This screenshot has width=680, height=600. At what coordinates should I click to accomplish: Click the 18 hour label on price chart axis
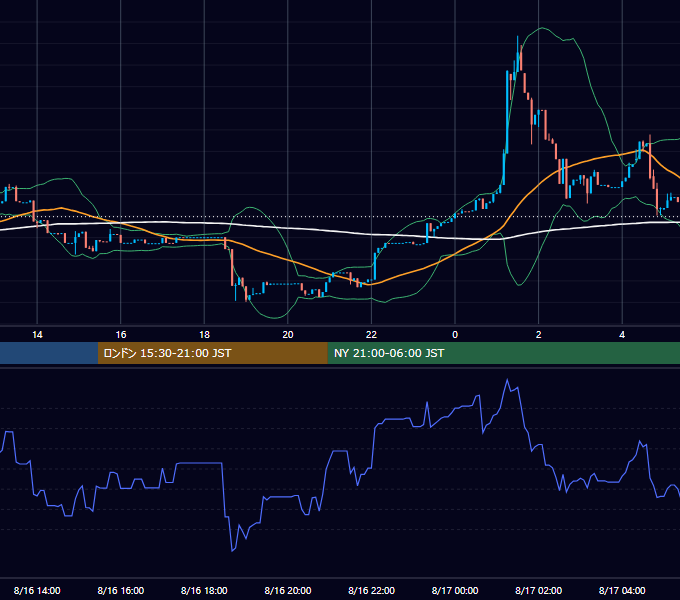[x=204, y=335]
